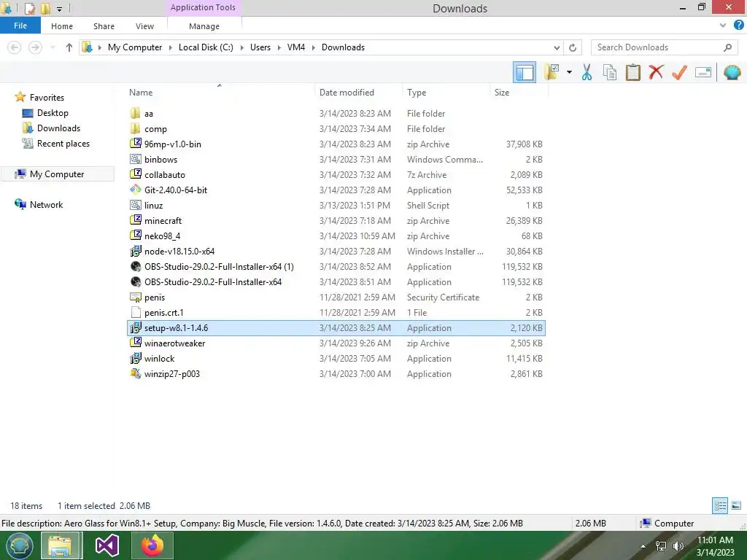Click the Copy icon in toolbar
This screenshot has height=560, width=747.
point(610,72)
